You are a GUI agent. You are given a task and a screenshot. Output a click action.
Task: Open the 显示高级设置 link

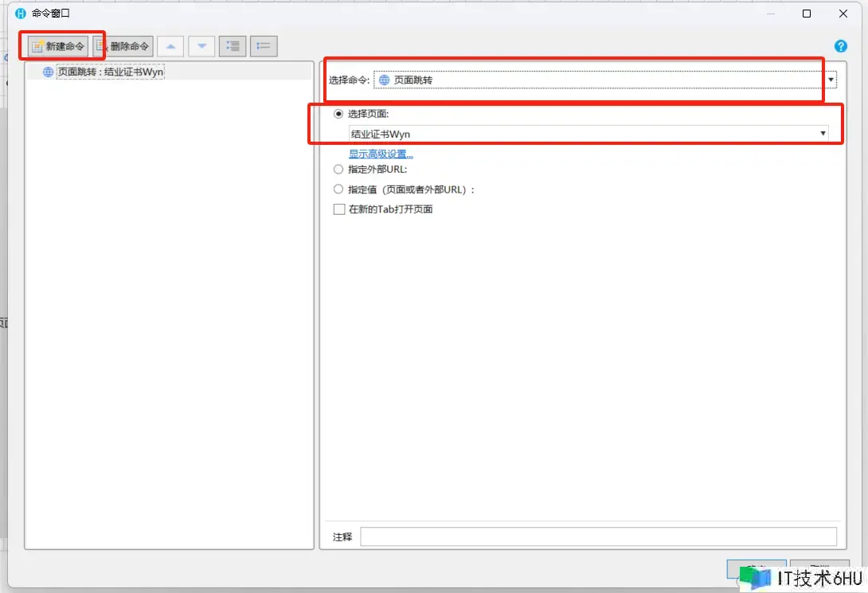(381, 154)
